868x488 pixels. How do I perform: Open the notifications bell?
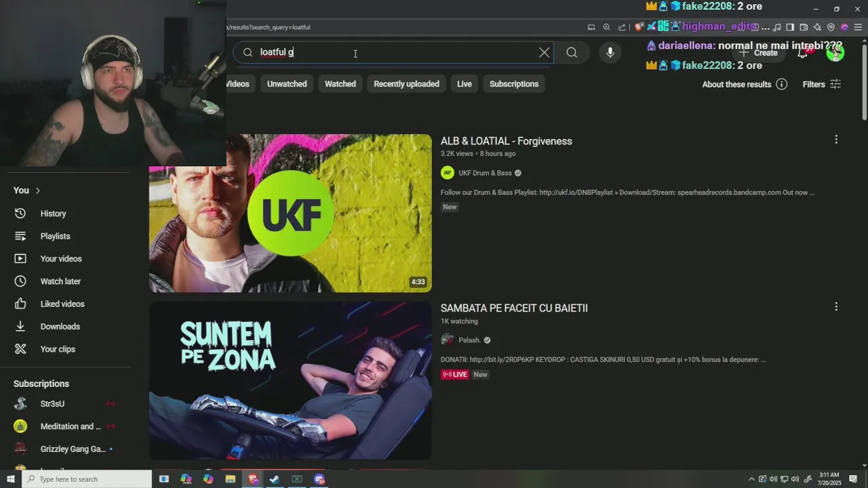click(802, 53)
